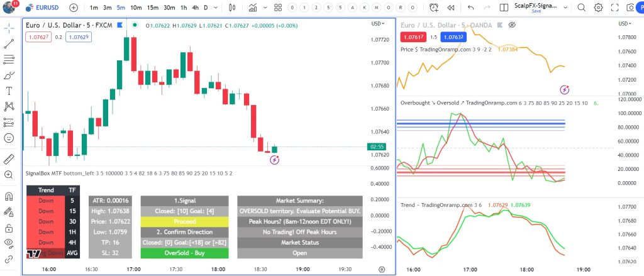Open the indicators chart icon
Viewport: 644px width, 276px height.
click(x=253, y=8)
